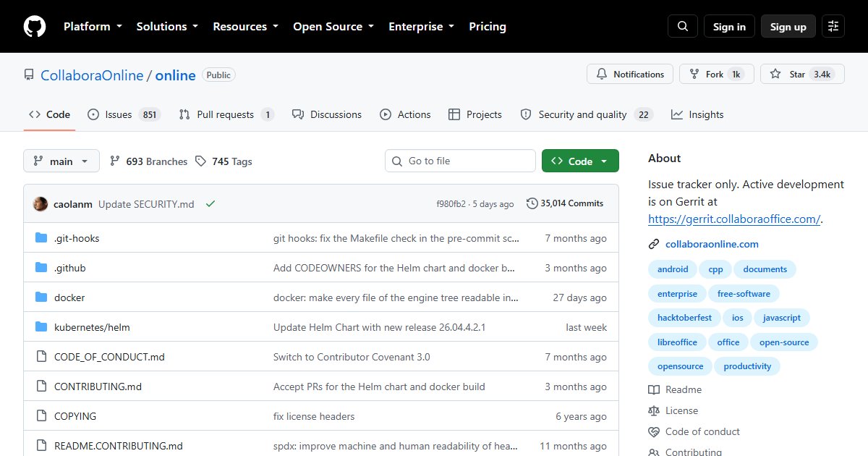
Task: Click the Code of conduct heart icon
Action: (x=654, y=431)
